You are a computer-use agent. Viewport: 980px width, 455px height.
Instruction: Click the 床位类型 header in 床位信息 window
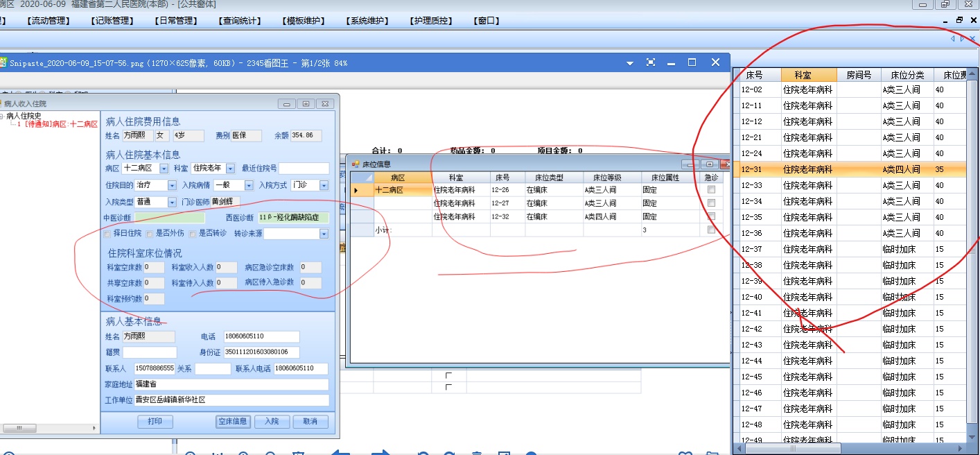(x=553, y=178)
